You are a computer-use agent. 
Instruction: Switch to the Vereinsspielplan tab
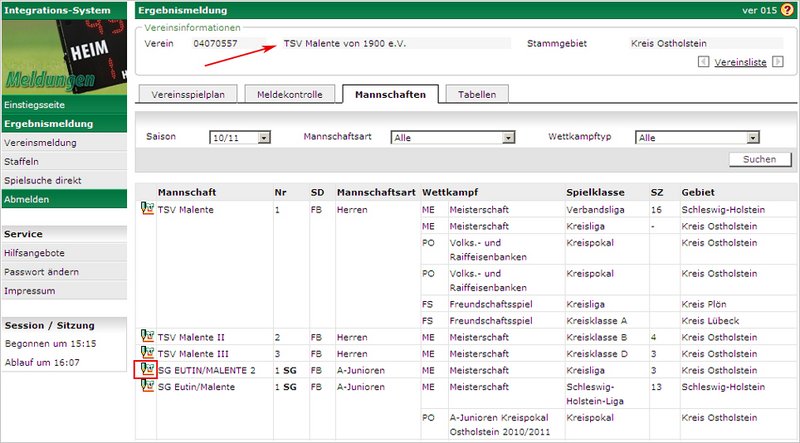pos(187,95)
